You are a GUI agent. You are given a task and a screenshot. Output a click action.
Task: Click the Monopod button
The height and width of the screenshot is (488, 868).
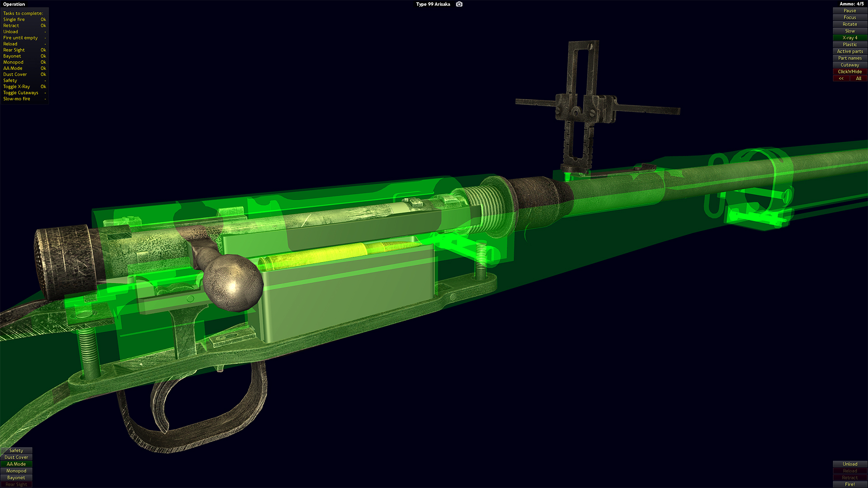[16, 471]
